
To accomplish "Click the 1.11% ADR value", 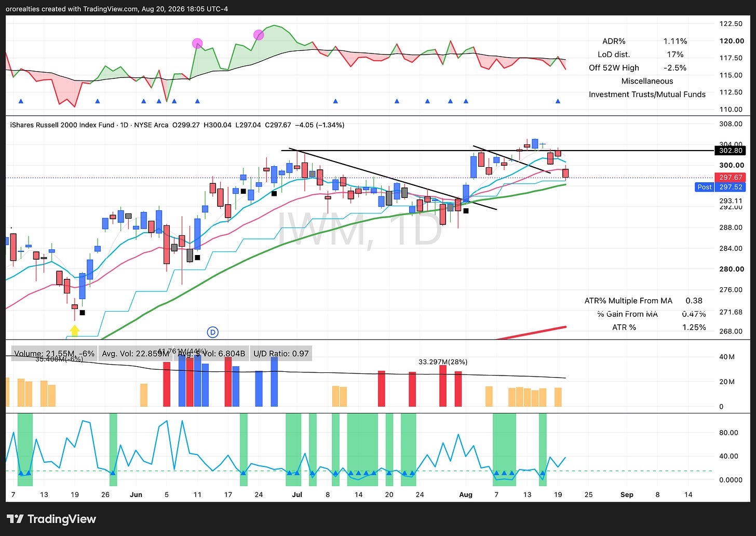I will point(675,41).
